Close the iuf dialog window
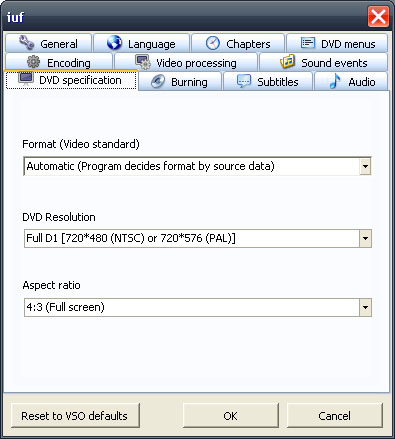 378,16
